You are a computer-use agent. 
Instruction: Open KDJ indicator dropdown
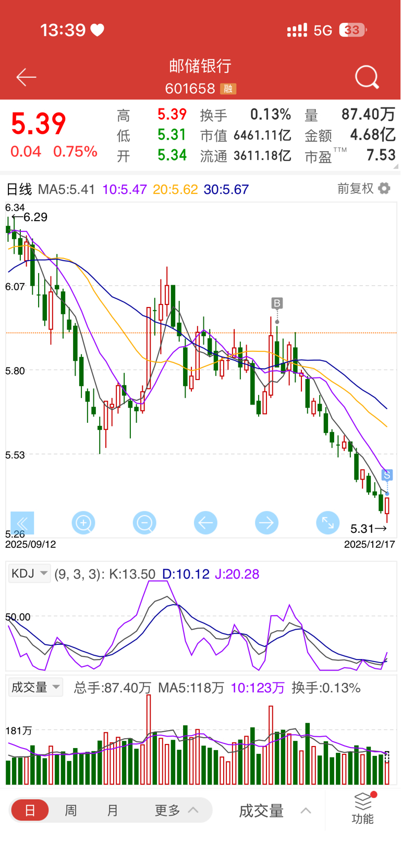tap(30, 574)
